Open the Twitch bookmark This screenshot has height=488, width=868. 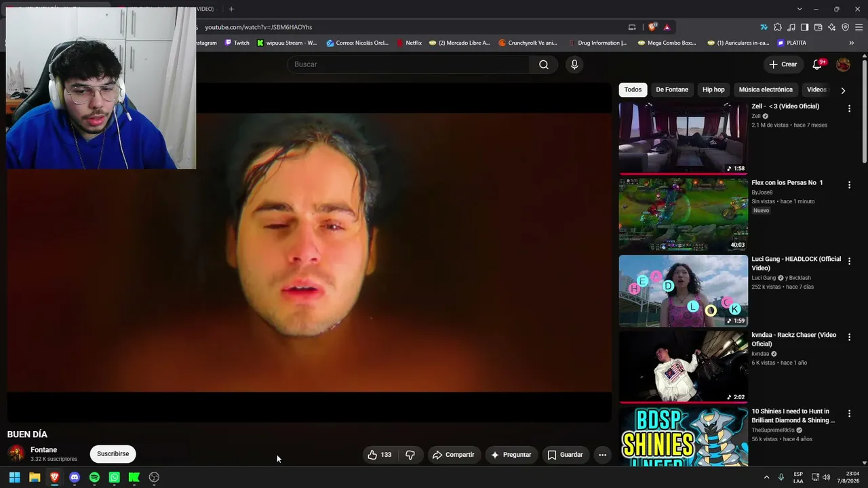tap(237, 43)
